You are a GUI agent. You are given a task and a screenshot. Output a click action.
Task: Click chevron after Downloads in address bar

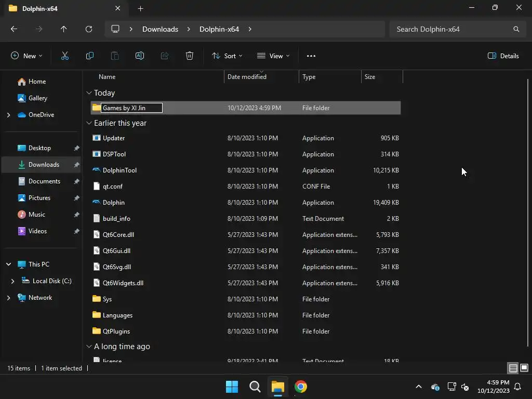coord(189,29)
